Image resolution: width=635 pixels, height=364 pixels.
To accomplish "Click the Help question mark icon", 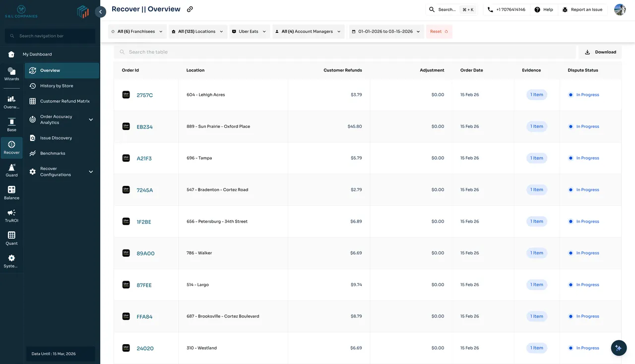I will pos(537,10).
